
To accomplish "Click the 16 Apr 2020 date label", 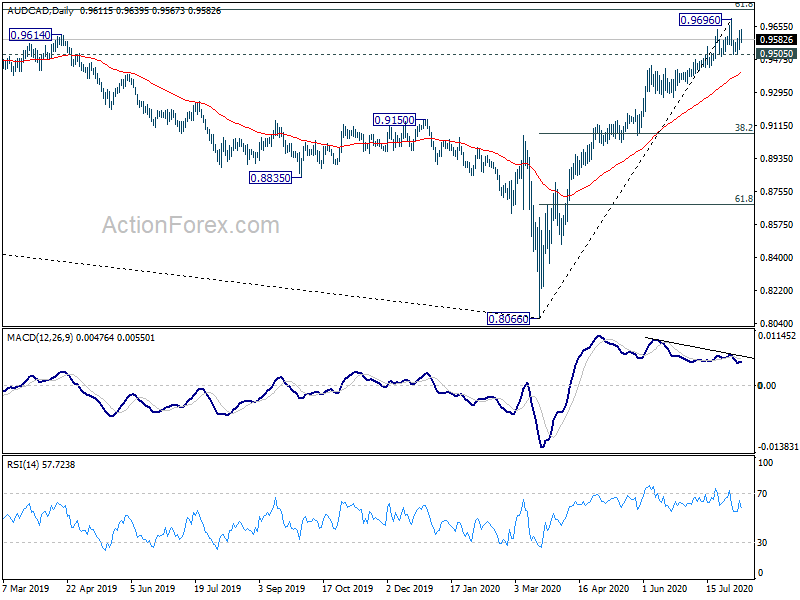I will point(604,588).
